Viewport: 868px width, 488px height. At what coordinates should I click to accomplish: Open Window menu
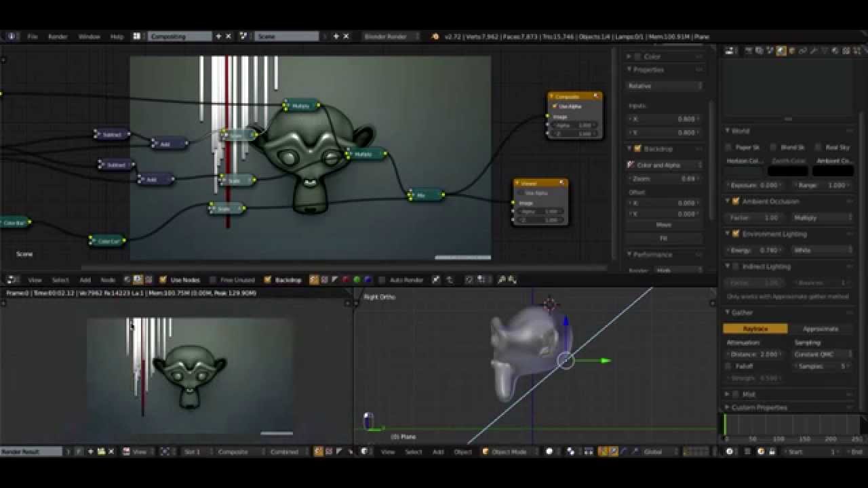(x=89, y=36)
